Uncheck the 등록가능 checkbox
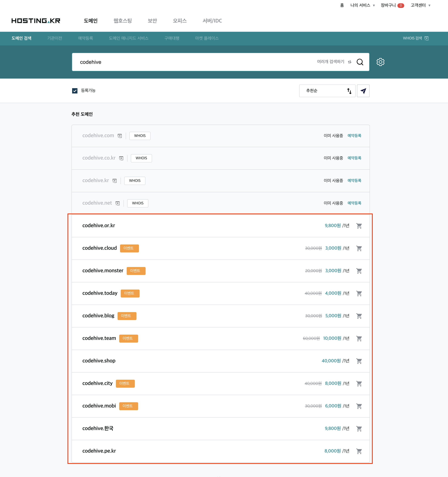 coord(75,91)
